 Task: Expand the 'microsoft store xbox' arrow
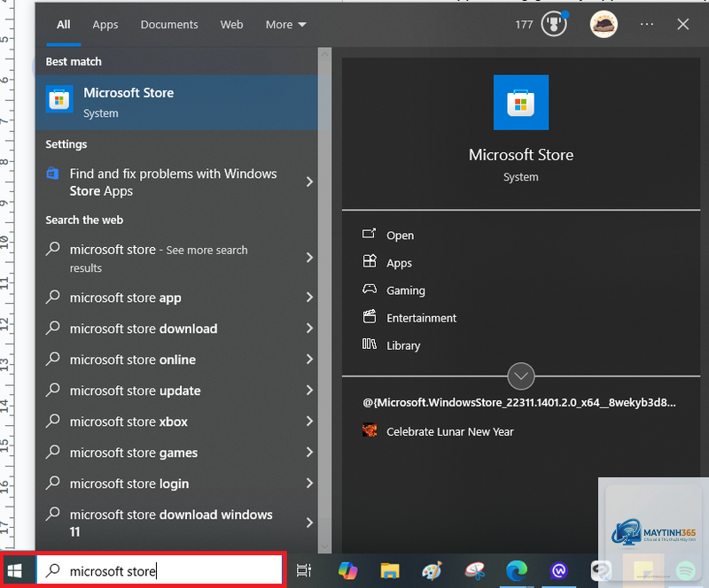pos(309,422)
